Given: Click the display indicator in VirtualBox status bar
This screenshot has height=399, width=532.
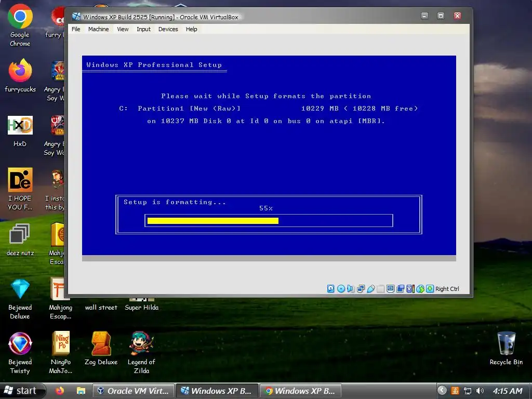Looking at the screenshot, I should click(x=391, y=289).
